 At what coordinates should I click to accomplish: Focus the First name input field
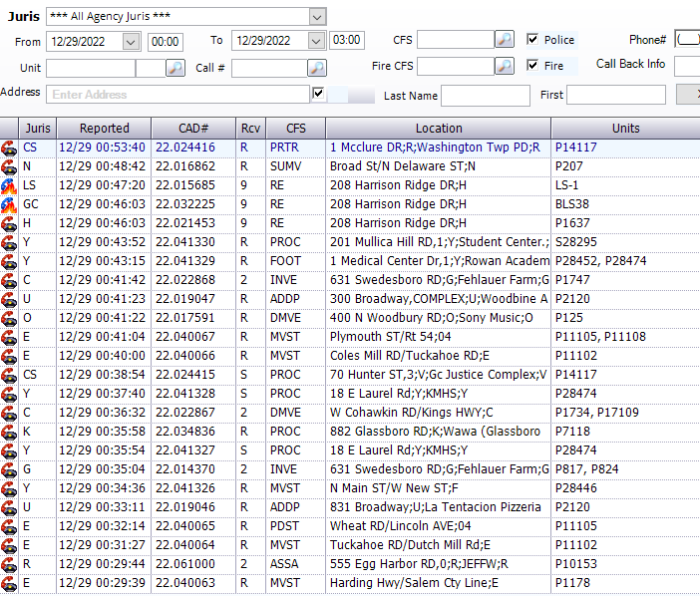(x=616, y=95)
